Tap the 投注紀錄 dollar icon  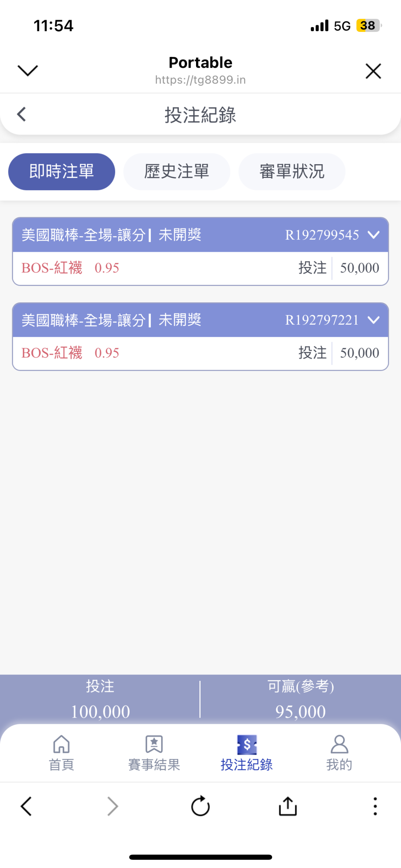point(247,745)
